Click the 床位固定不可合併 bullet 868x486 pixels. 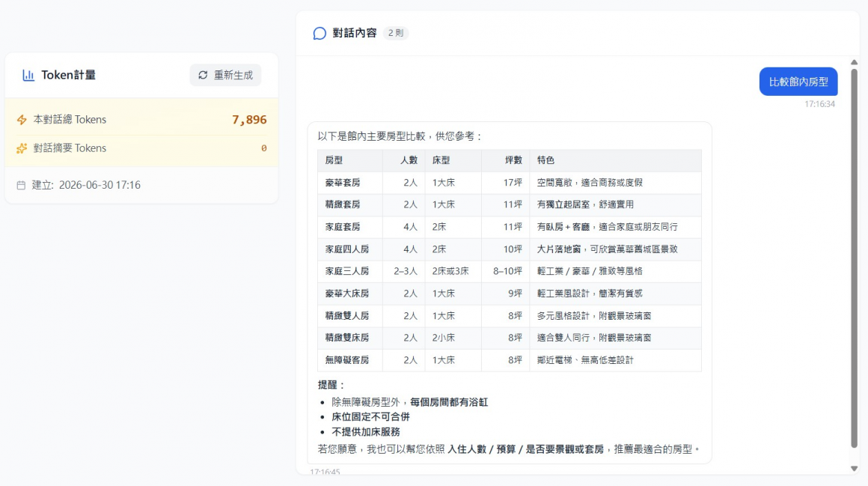[370, 416]
